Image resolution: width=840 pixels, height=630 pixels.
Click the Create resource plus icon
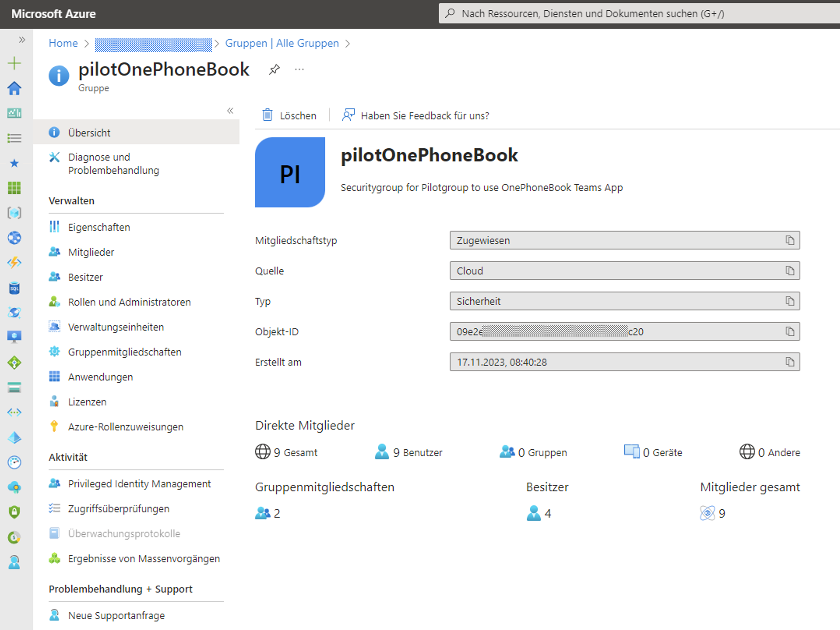[14, 63]
